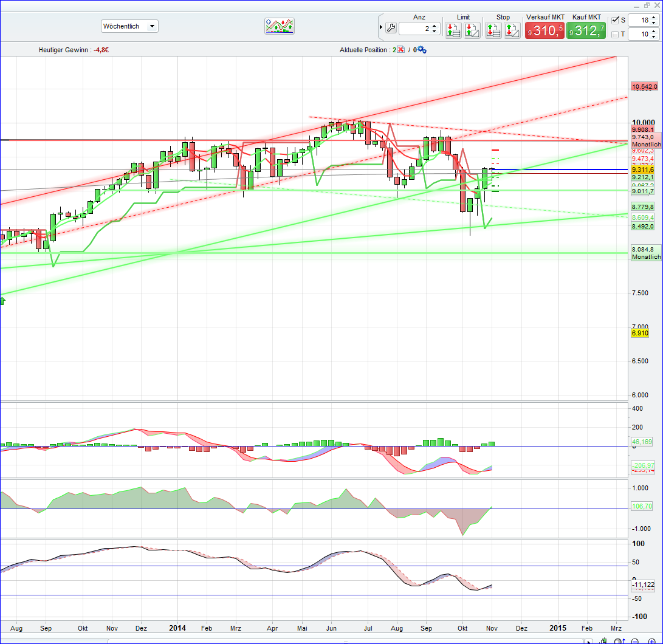Viewport: 663px width, 644px height.
Task: Zoom in with the plus icon
Action: click(x=651, y=641)
